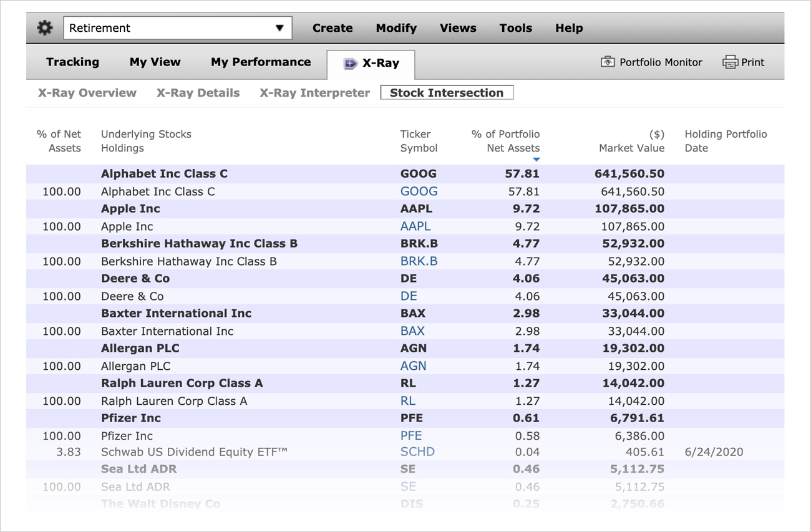Click the bold 6,791.61 market value
Screen dimensions: 811x532
click(x=637, y=418)
